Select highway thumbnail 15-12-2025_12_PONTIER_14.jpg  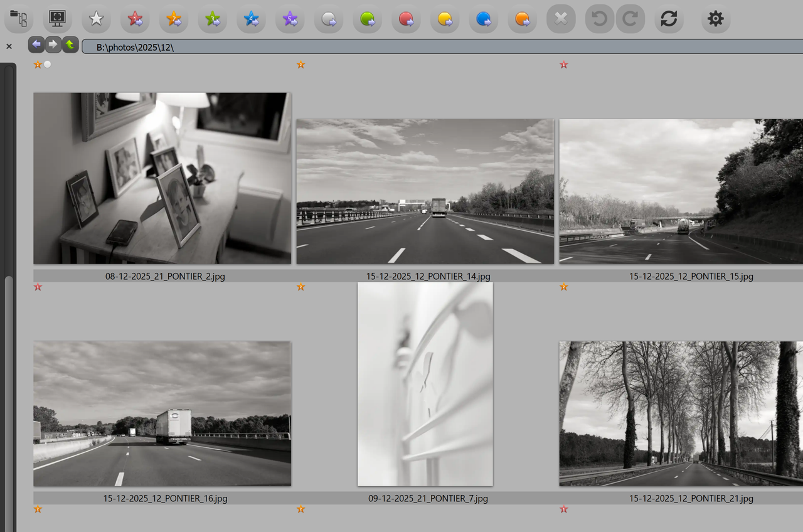(x=425, y=191)
